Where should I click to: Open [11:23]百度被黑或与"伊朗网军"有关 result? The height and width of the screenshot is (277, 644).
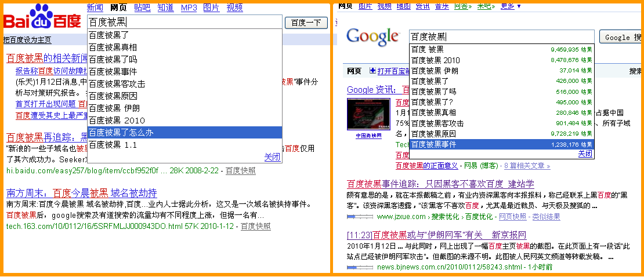pos(437,235)
